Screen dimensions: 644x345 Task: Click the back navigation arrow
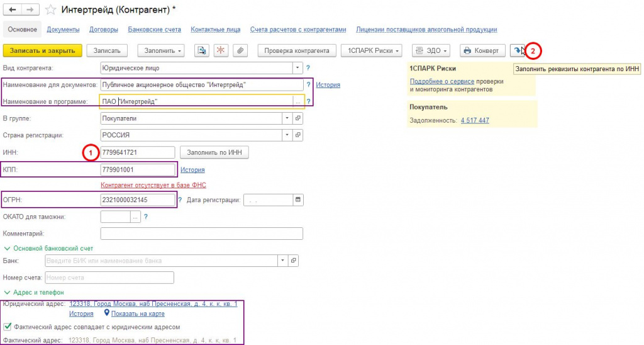point(12,10)
